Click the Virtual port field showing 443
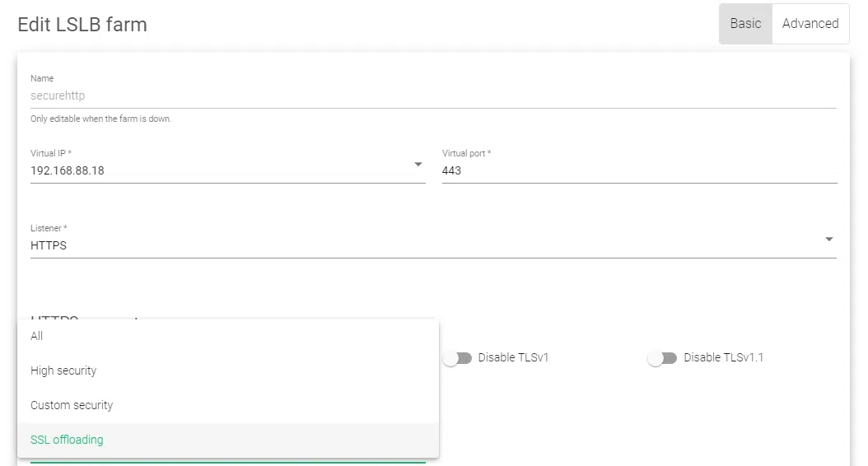Screen dimensions: 868x466 point(639,171)
